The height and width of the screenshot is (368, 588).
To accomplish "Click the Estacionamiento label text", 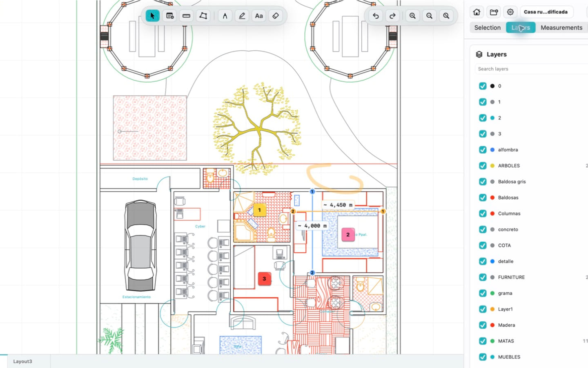I will 136,297.
